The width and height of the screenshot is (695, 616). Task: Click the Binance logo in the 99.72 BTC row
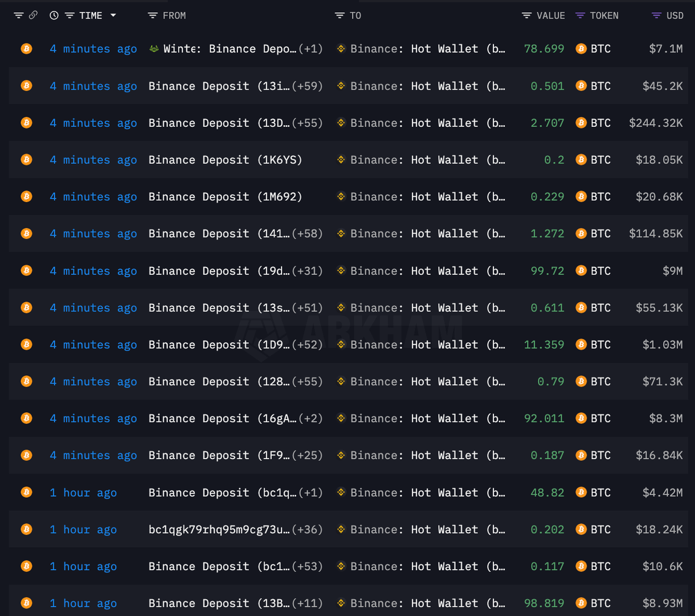tap(341, 270)
